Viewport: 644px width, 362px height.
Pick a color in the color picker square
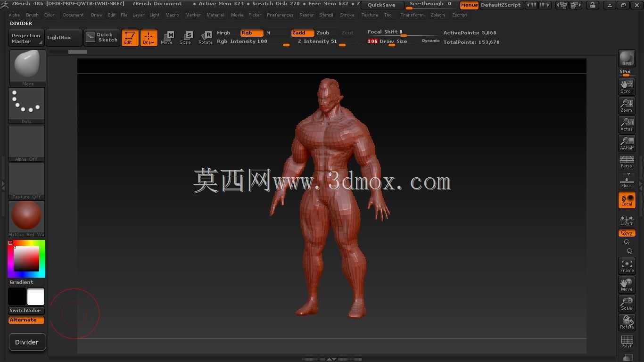pyautogui.click(x=26, y=258)
